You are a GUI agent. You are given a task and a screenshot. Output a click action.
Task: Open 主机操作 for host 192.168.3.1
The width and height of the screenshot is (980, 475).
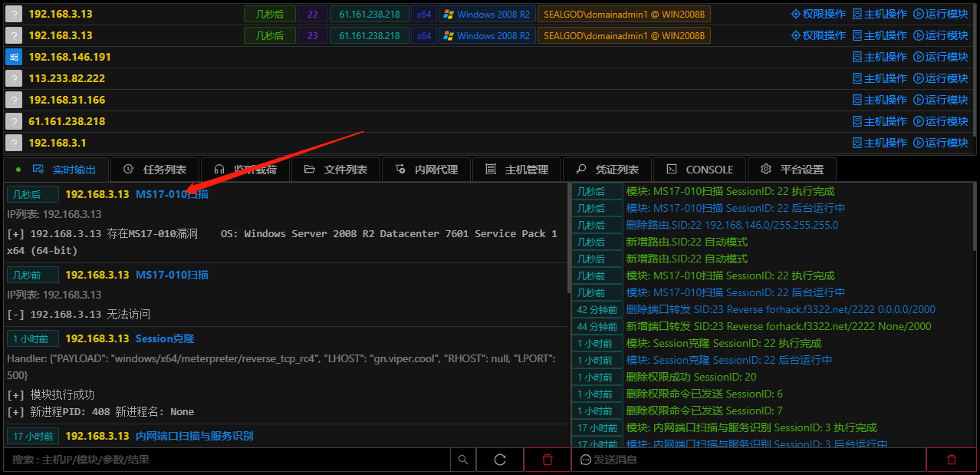click(880, 143)
